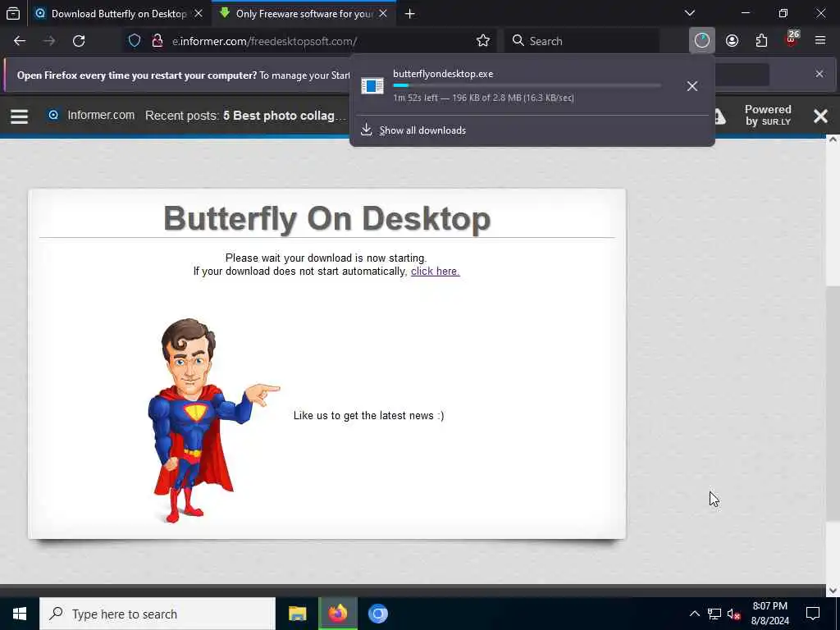This screenshot has width=840, height=630.
Task: Dismiss the Open Firefox notification bar
Action: [x=819, y=74]
